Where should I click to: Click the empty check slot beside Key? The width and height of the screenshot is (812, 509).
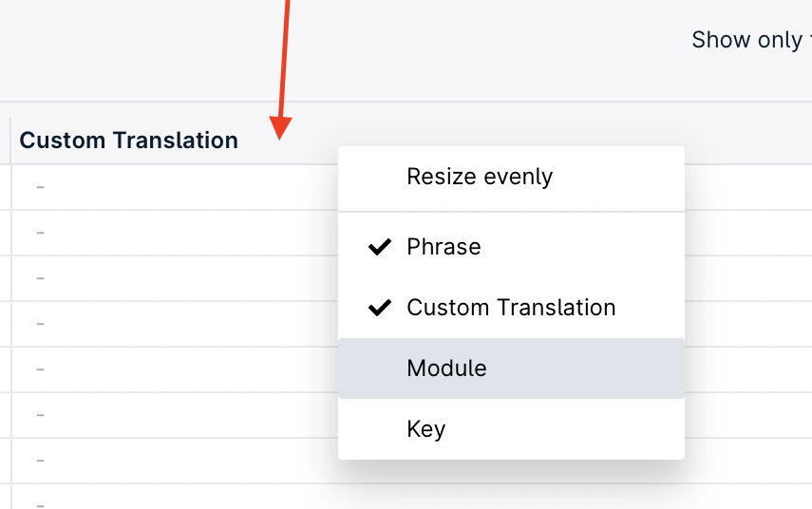380,429
